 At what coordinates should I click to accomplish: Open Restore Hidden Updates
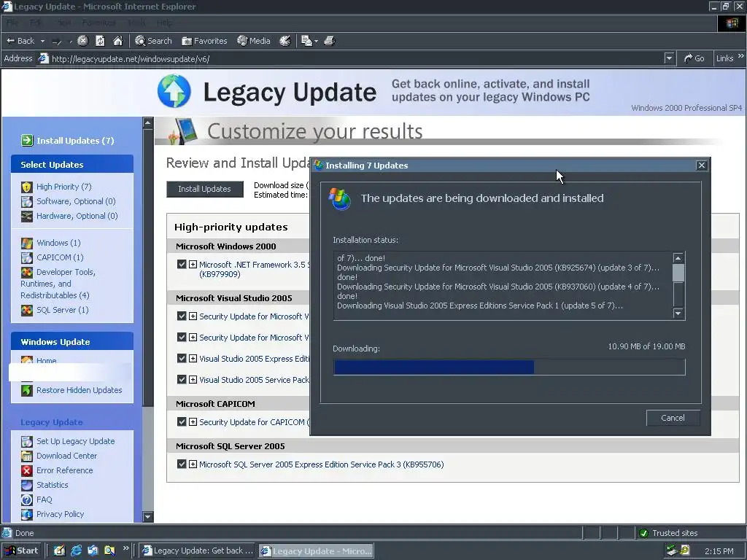pyautogui.click(x=71, y=390)
